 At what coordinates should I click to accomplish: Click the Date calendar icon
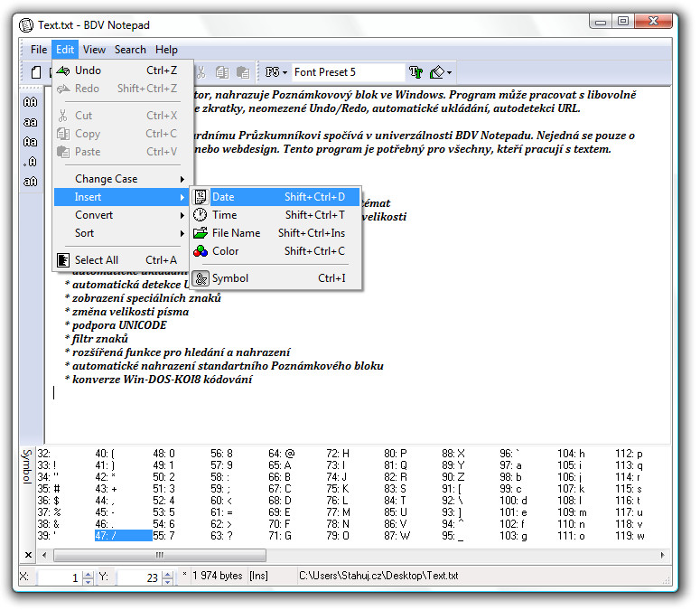coord(201,197)
